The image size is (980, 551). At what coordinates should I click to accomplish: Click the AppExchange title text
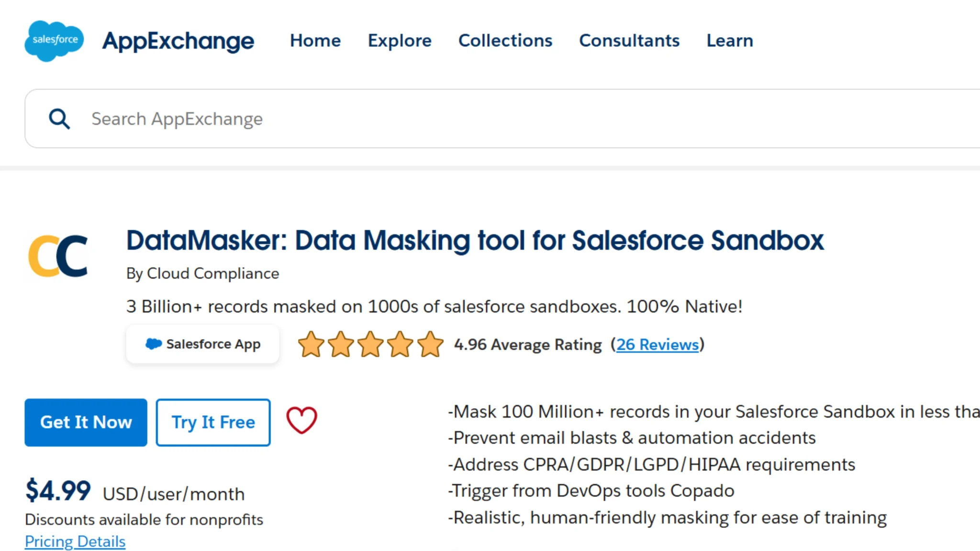point(178,41)
